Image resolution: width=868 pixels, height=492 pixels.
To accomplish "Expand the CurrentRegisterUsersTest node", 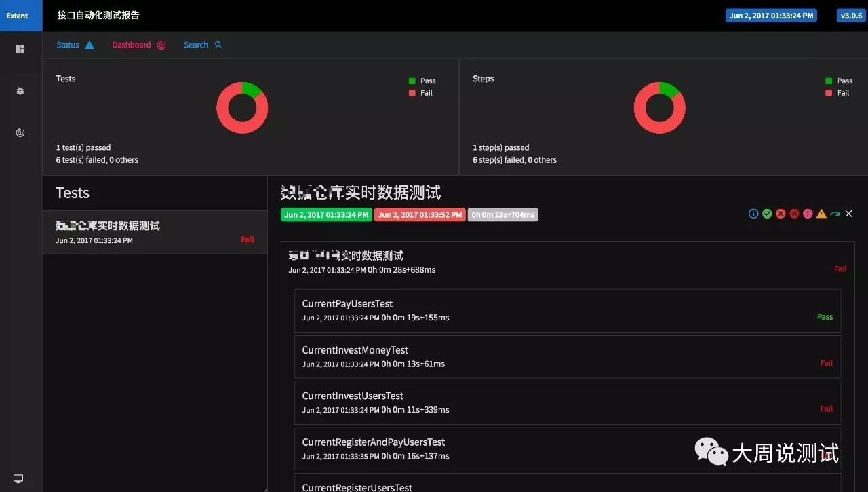I will pyautogui.click(x=568, y=483).
